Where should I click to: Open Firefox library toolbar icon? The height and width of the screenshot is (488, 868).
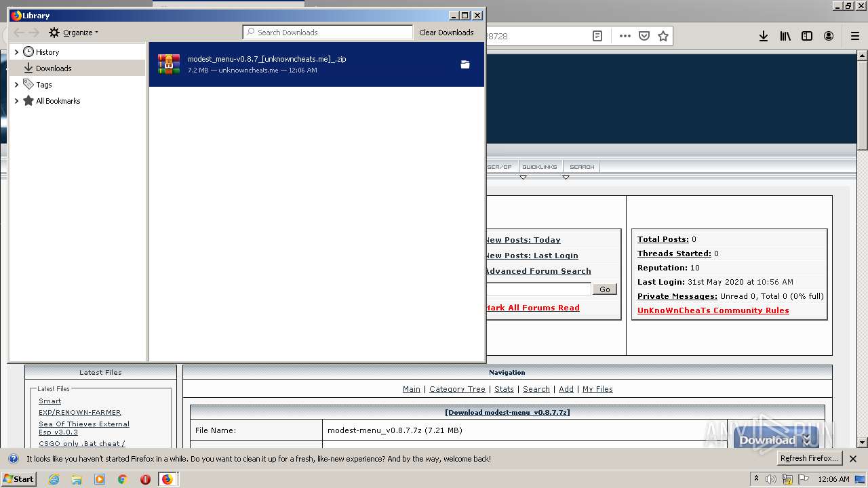785,36
